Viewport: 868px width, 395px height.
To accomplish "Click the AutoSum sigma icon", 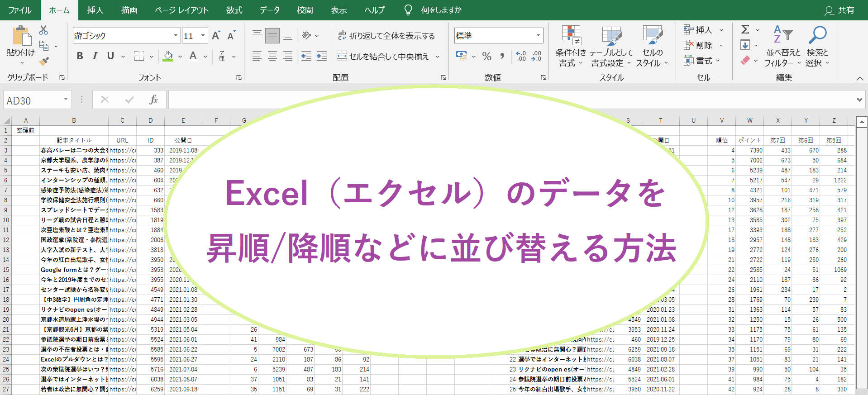I will (x=745, y=29).
